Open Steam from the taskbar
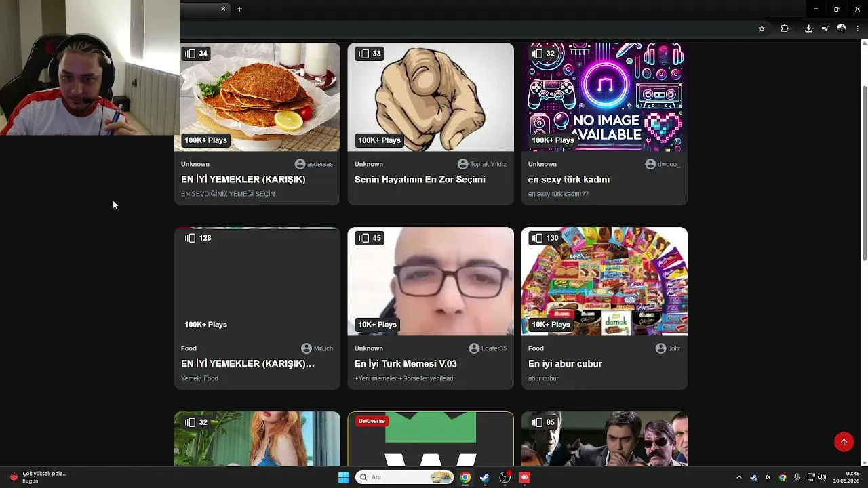Viewport: 868px width, 488px height. click(x=485, y=477)
